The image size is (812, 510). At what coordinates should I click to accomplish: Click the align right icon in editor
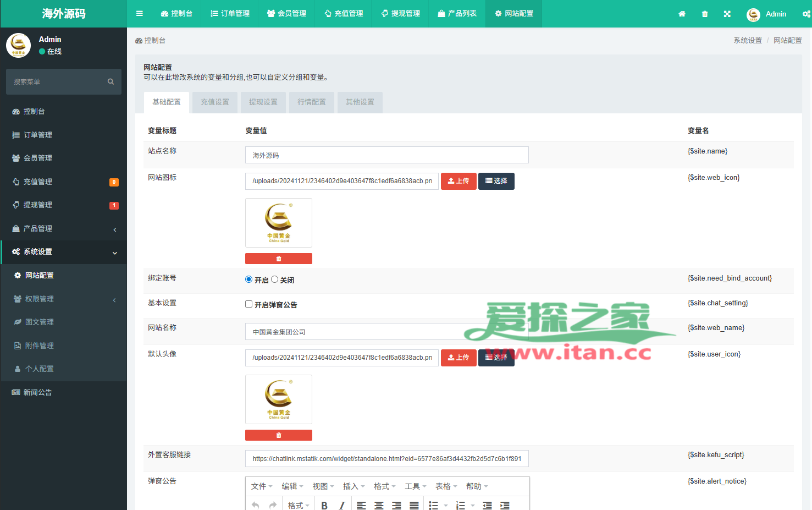coord(396,505)
